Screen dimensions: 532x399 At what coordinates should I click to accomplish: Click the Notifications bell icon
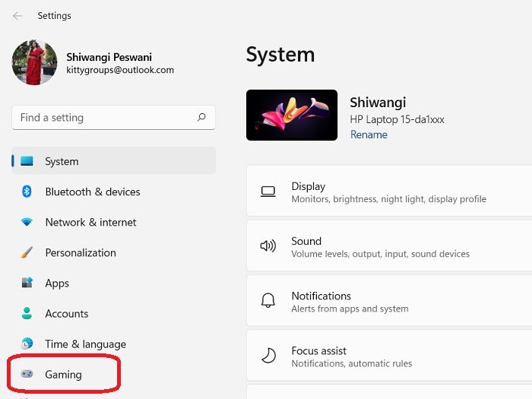[x=268, y=300]
